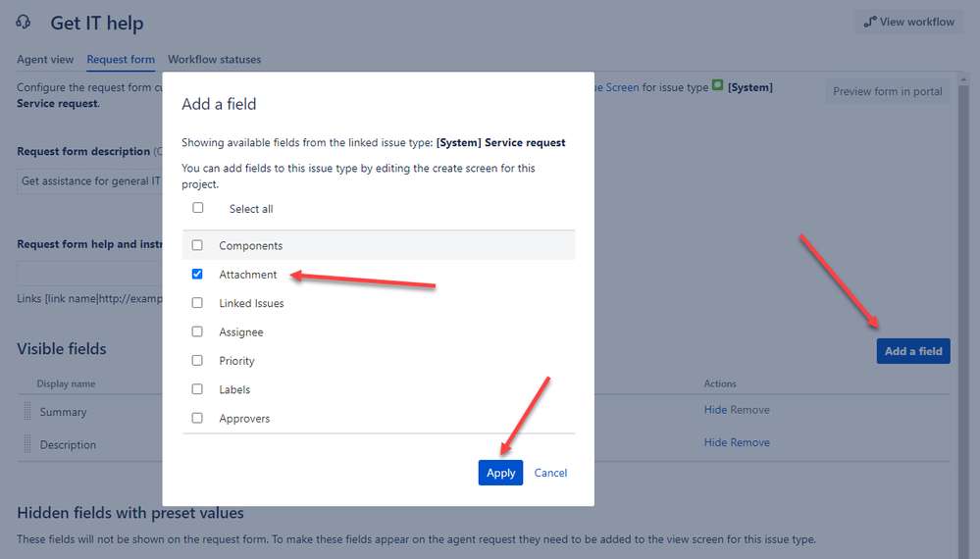Click the Description display name
980x559 pixels.
pyautogui.click(x=68, y=444)
